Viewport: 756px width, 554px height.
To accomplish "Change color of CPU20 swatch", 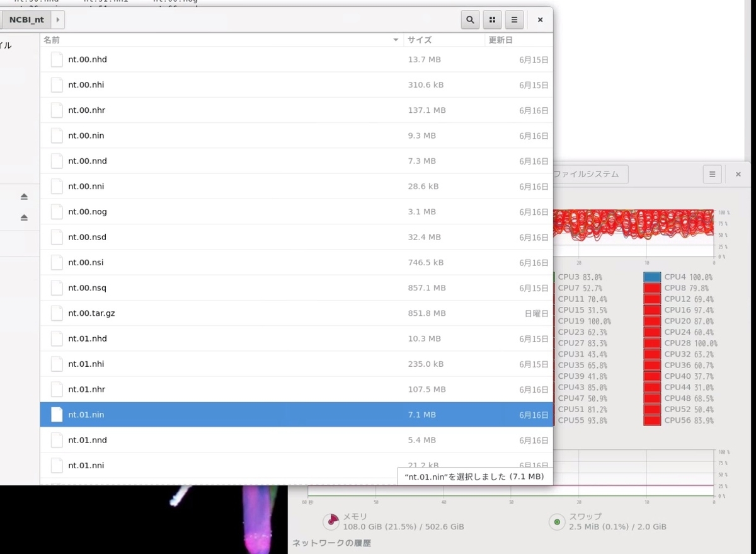I will click(x=652, y=321).
